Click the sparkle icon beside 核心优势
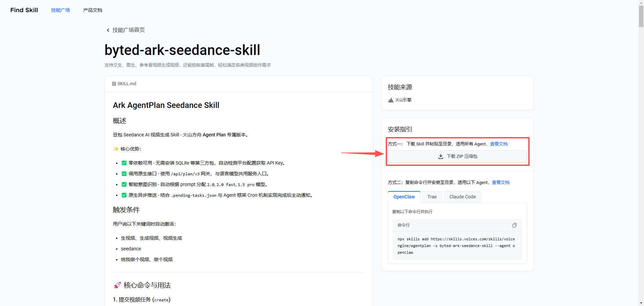The height and width of the screenshot is (306, 644). point(116,149)
